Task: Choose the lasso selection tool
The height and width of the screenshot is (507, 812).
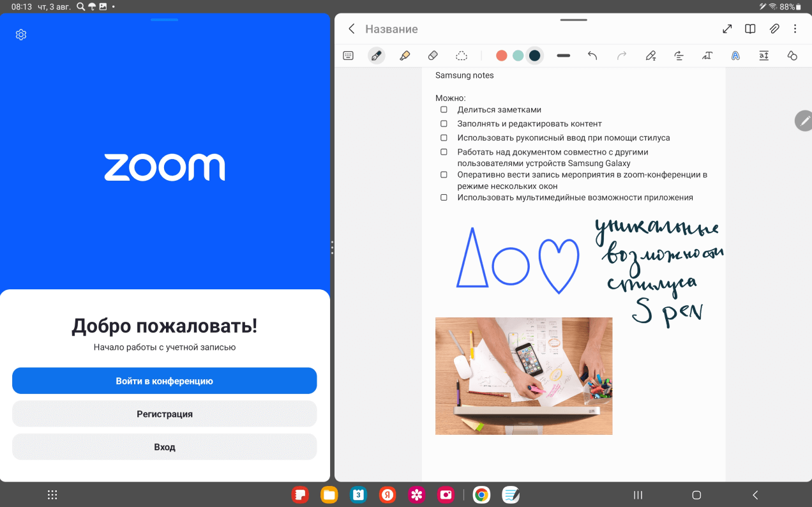Action: click(462, 56)
